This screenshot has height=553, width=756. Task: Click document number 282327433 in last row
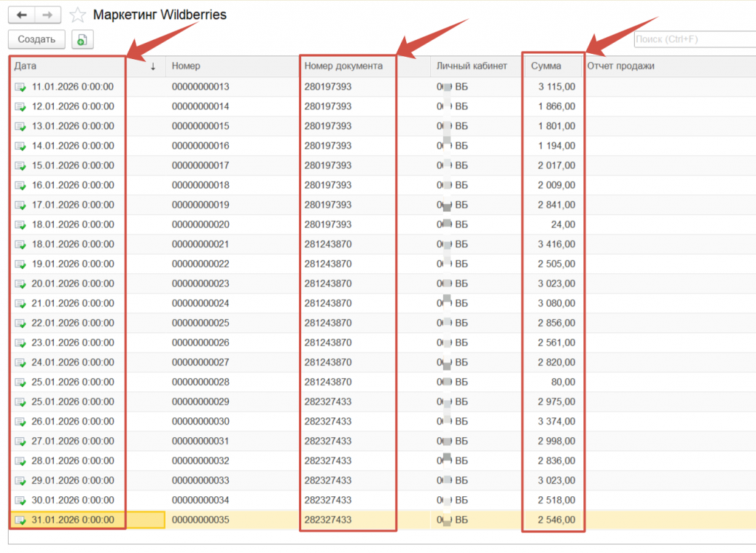[328, 520]
